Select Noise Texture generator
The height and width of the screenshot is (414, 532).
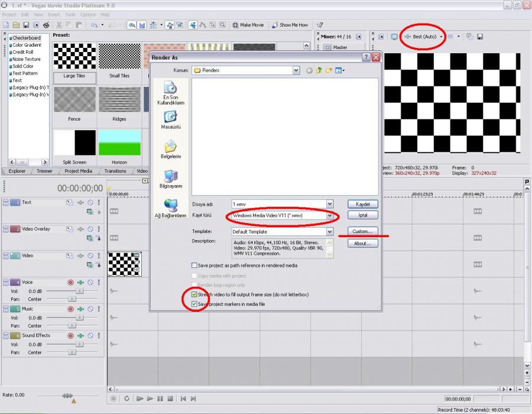pos(27,59)
